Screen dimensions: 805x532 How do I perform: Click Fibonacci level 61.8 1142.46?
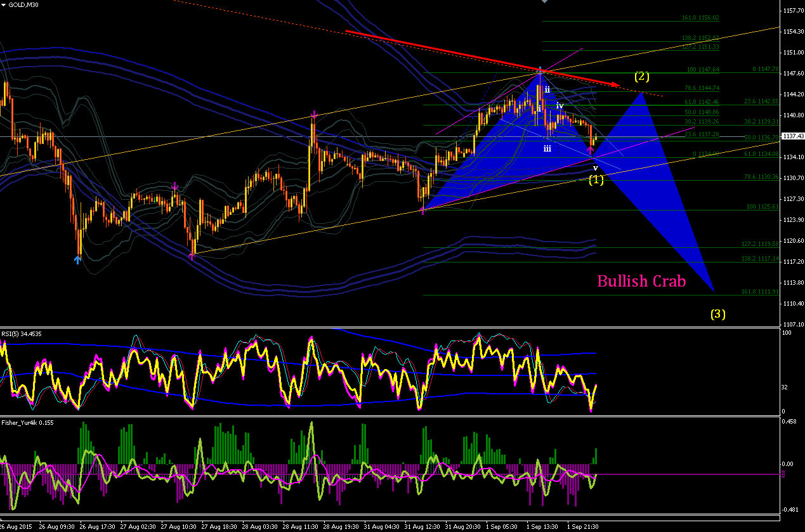coord(702,101)
